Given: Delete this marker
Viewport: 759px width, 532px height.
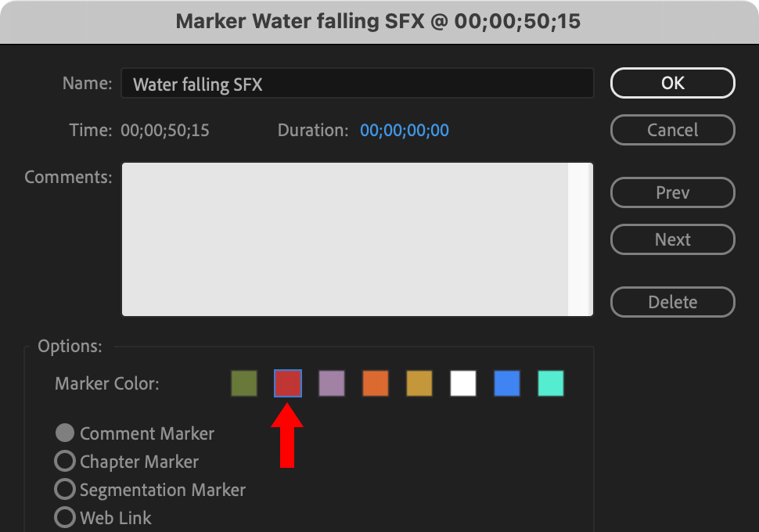Looking at the screenshot, I should (672, 302).
